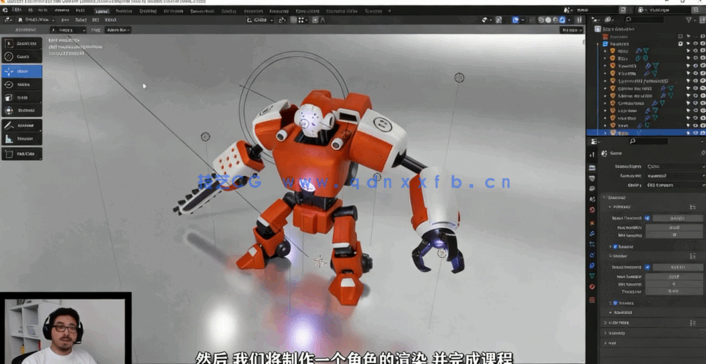Open the Help menu

coord(80,10)
